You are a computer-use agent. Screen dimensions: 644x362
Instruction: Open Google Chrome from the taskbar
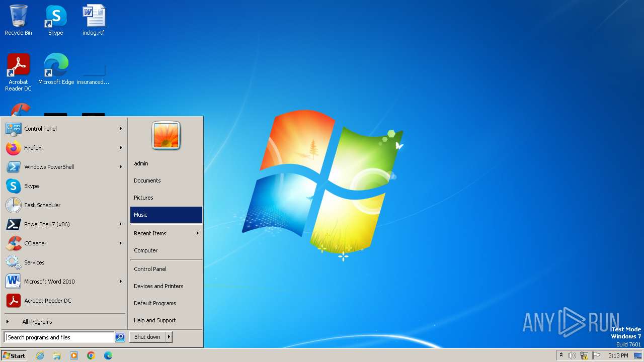(x=91, y=355)
